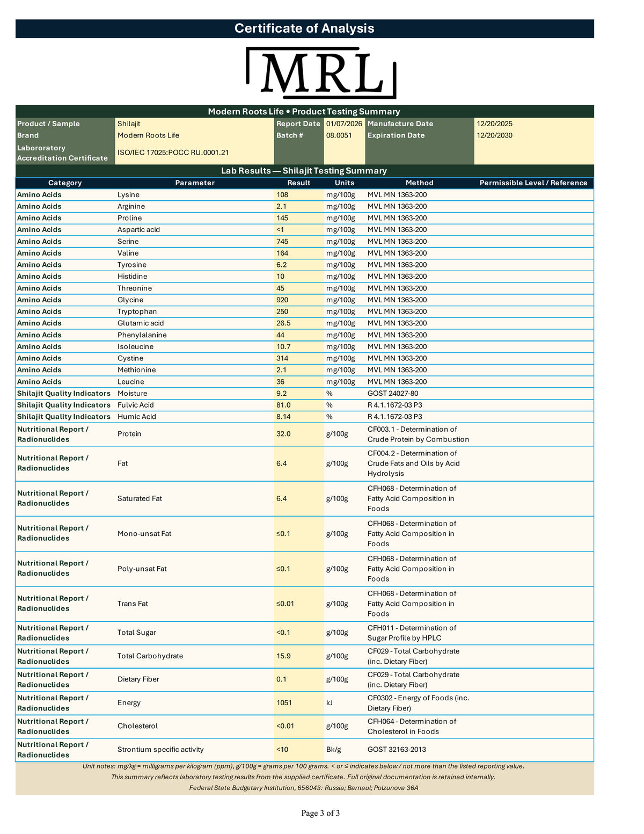Viewport: 644px width, 834px height.
Task: Click the 'Result' column header
Action: 299,183
